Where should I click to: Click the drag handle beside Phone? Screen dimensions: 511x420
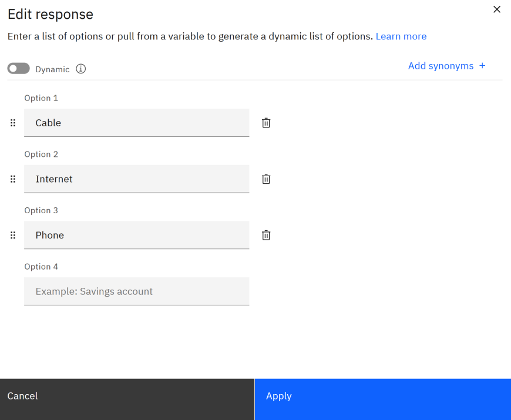tap(13, 236)
